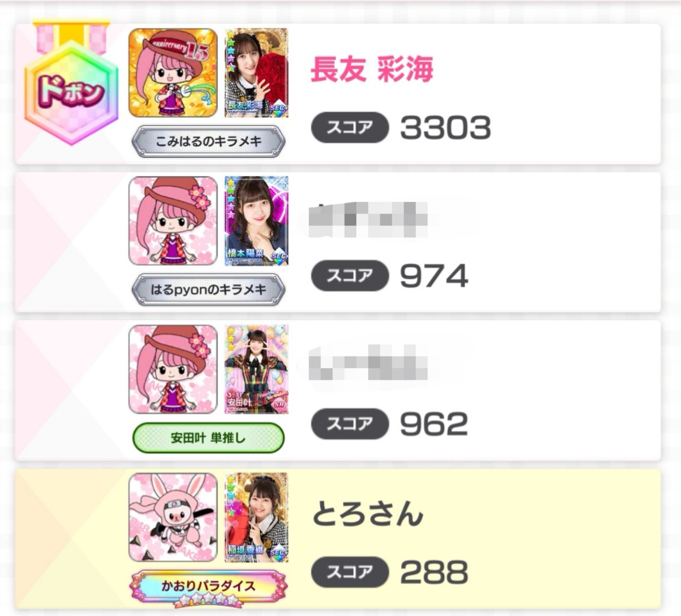Screen dimensions: 681x616
Task: Tap the こみはるのキラメキ title plate
Action: [x=208, y=141]
